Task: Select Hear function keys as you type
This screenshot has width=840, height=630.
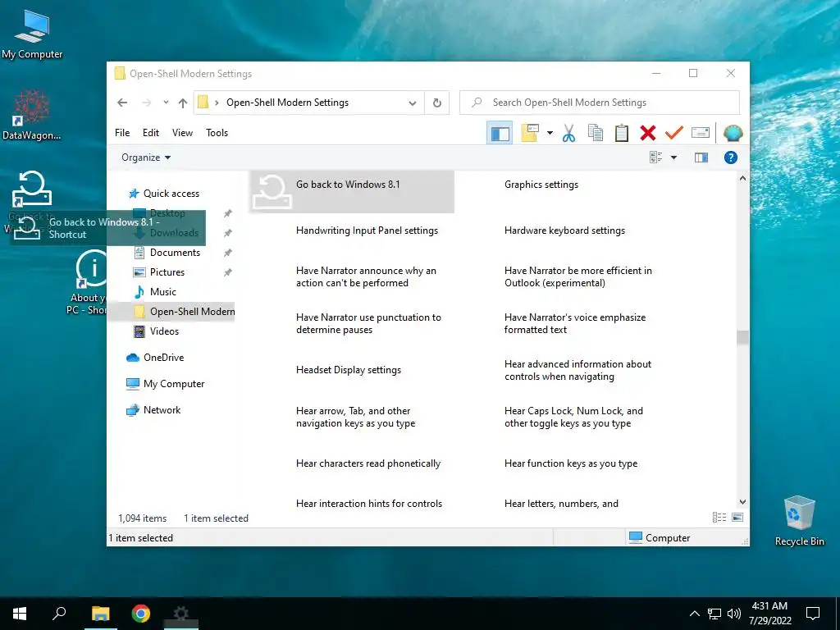Action: click(571, 463)
